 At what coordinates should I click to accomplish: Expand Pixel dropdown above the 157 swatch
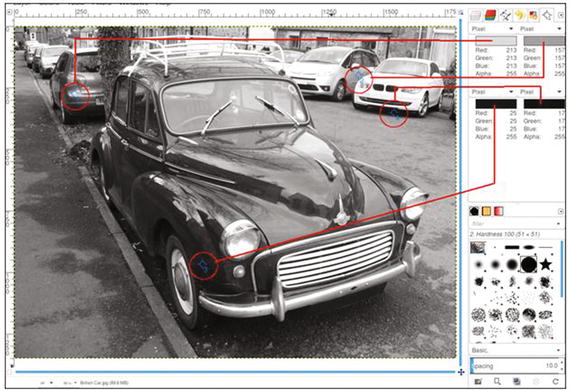[x=541, y=29]
